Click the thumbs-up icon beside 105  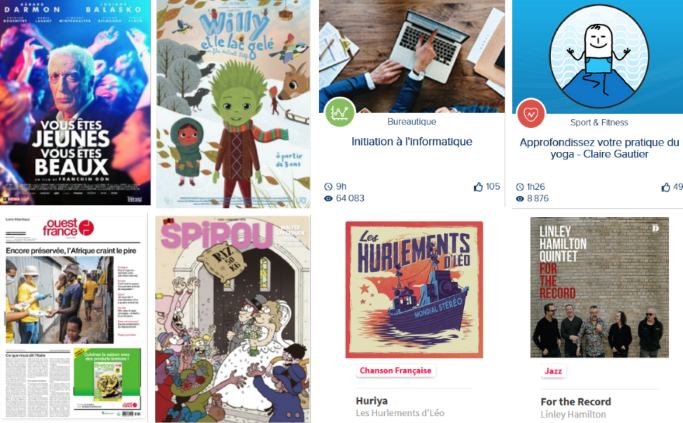coord(478,187)
